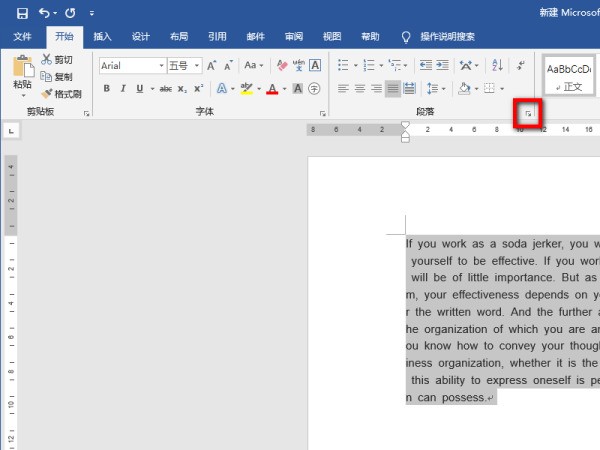This screenshot has height=450, width=600.
Task: Open the Paragraph dialog launcher
Action: [x=528, y=115]
